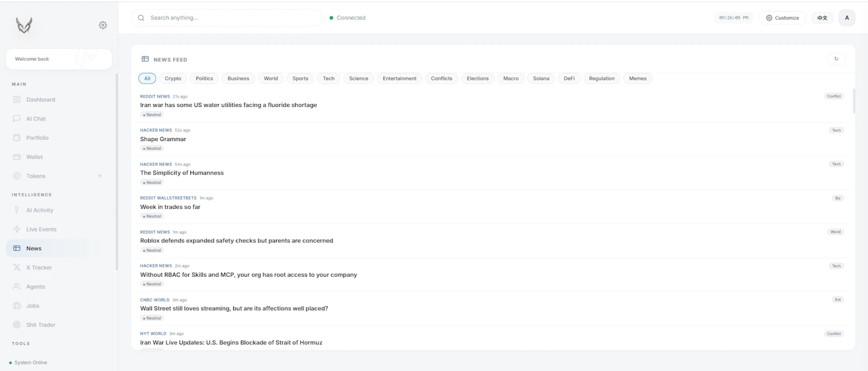Click the AI Chat bubble icon
868x371 pixels.
17,119
